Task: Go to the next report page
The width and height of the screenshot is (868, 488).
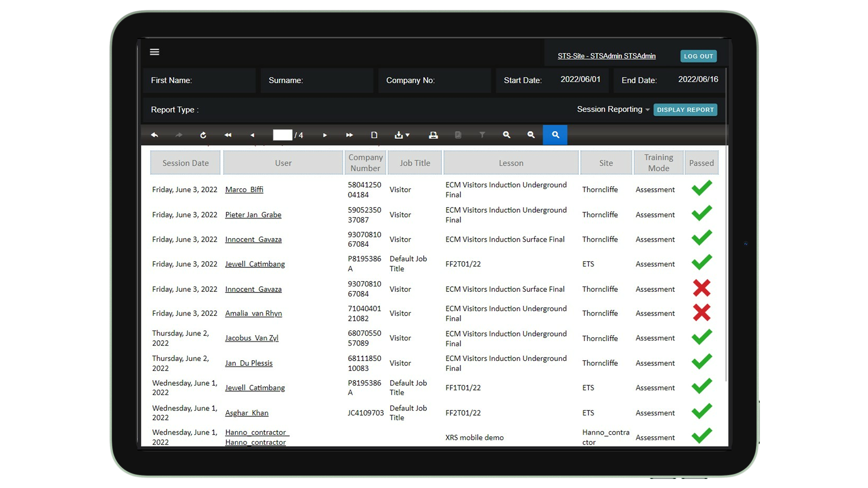Action: 325,135
